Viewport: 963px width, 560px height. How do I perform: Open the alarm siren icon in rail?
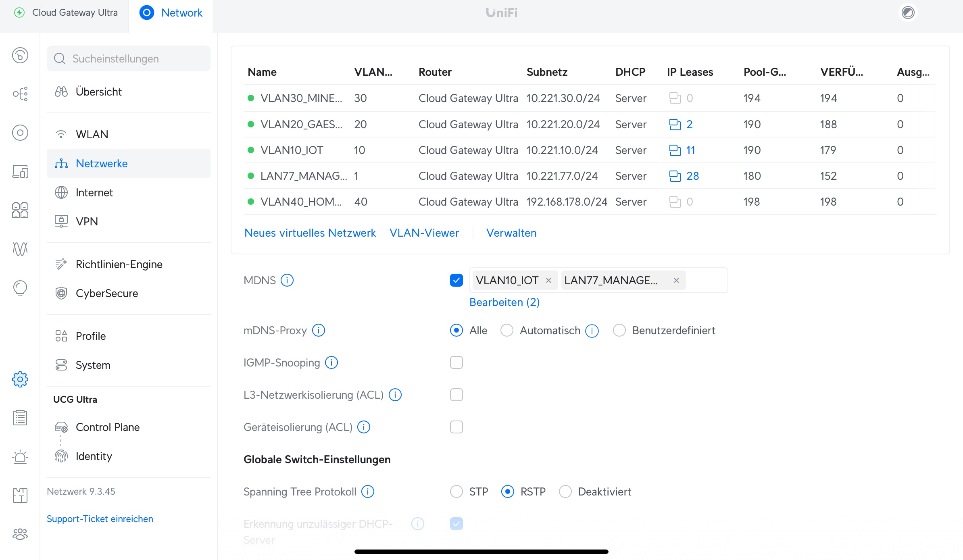20,457
